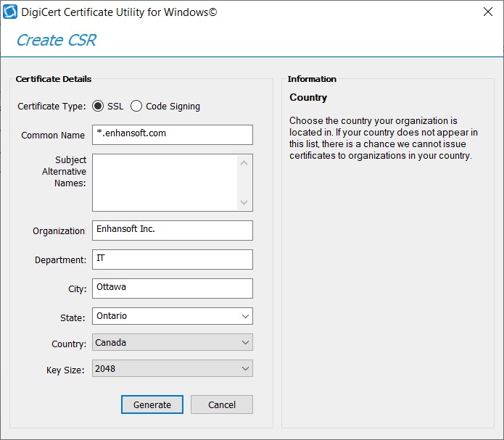Click the Country heading in Information panel

click(308, 97)
